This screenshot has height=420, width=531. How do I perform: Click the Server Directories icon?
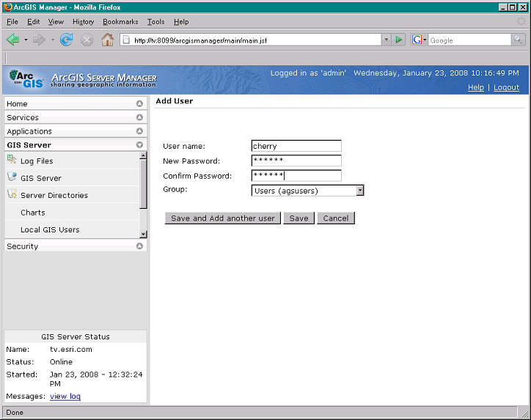click(x=12, y=194)
